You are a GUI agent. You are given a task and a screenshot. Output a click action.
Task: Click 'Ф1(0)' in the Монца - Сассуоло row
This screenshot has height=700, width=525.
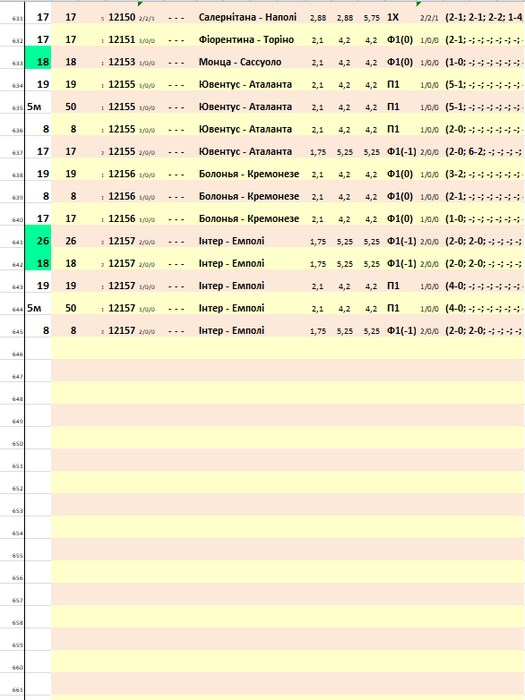(x=400, y=62)
